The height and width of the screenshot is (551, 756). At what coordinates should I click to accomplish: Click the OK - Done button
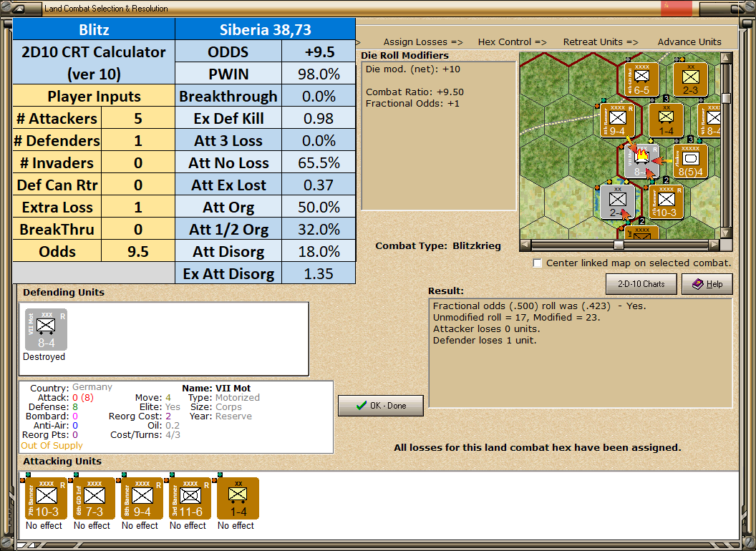[381, 406]
